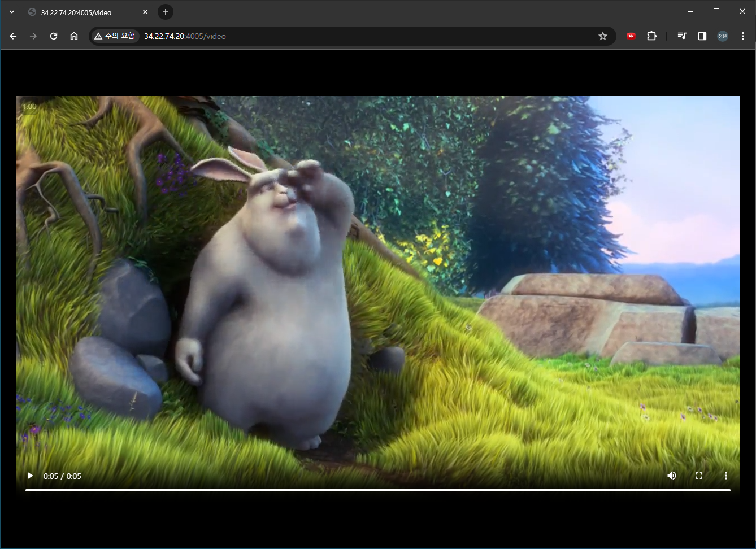The image size is (756, 549).
Task: Open the tab search dropdown
Action: tap(12, 12)
